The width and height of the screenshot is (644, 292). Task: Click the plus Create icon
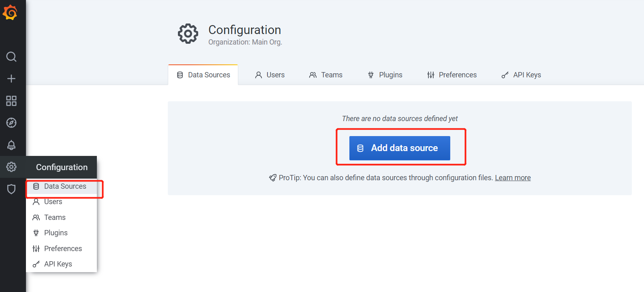click(11, 79)
